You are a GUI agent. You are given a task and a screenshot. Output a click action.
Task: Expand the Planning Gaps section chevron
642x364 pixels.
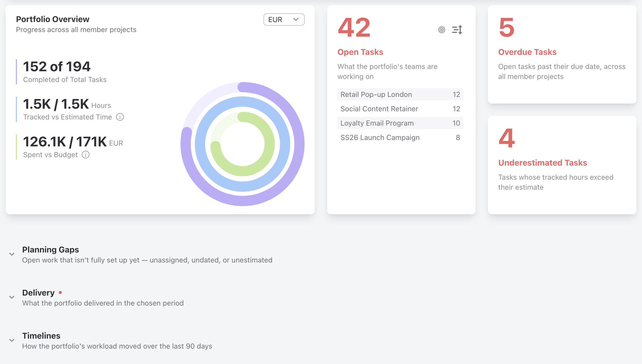[12, 254]
